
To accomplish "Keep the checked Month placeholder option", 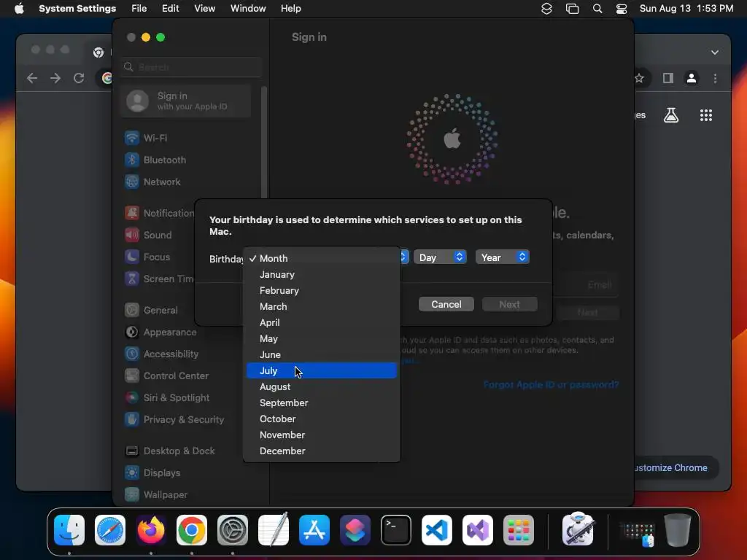I will (322, 258).
